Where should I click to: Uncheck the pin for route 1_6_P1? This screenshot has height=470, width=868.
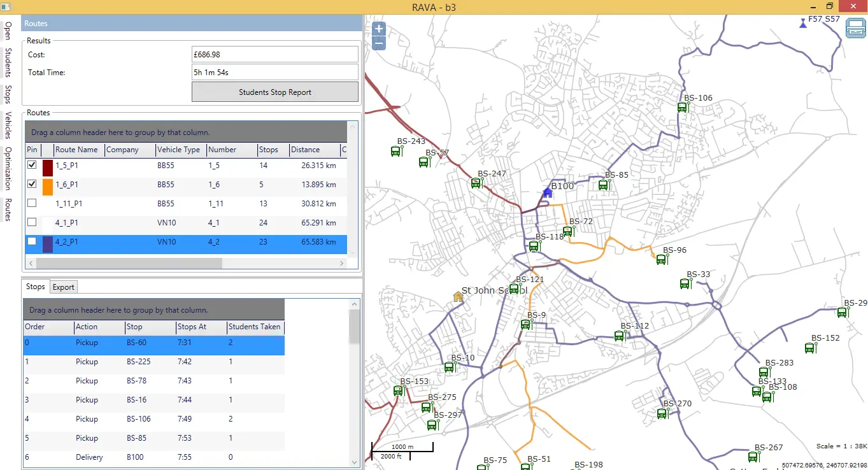point(32,184)
